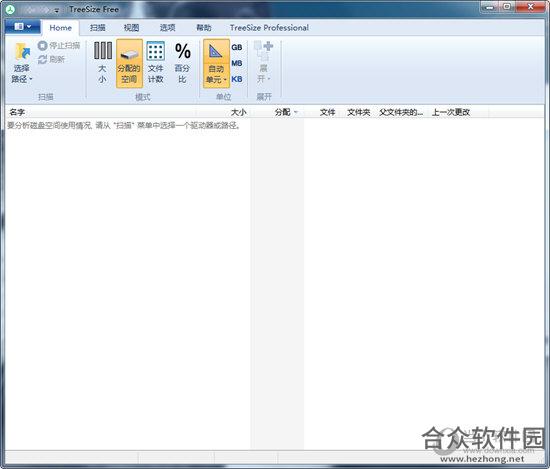Sort by the Parent folder (父文件夹的...) column
This screenshot has width=550, height=469.
point(402,112)
